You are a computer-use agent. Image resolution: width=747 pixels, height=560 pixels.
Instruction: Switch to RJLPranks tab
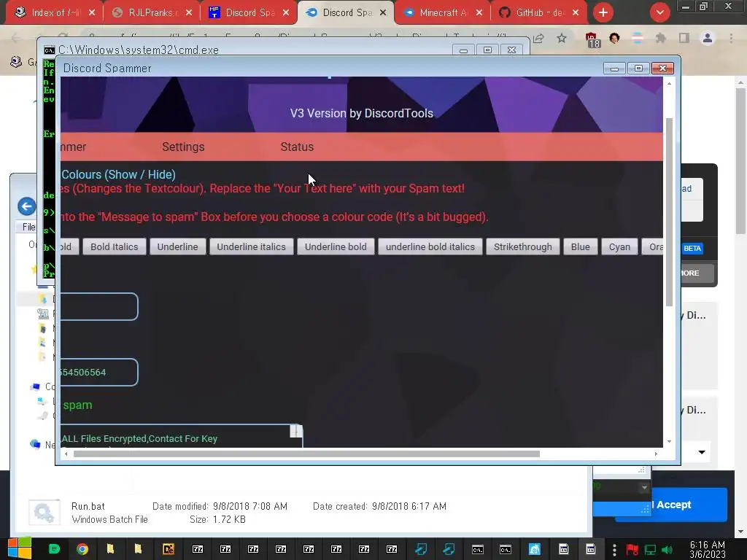click(x=151, y=13)
